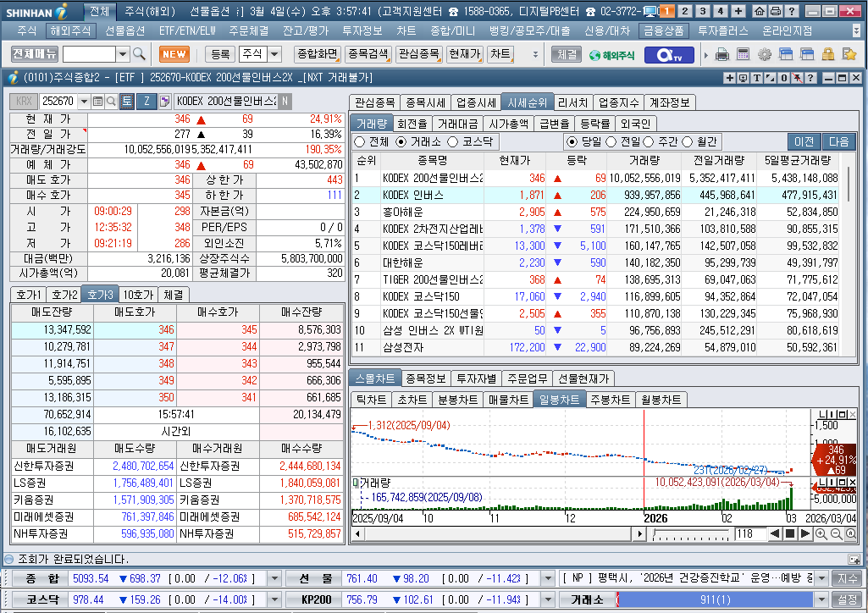868x613 pixels.
Task: Click chart zoom-in magnifier icon
Action: [x=821, y=534]
